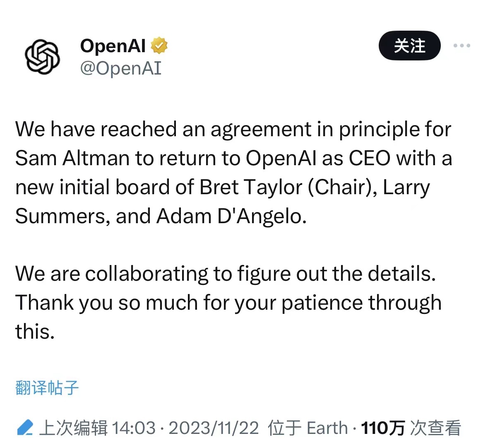The height and width of the screenshot is (448, 488).
Task: Click the 2023/11/22 post date
Action: (x=214, y=428)
